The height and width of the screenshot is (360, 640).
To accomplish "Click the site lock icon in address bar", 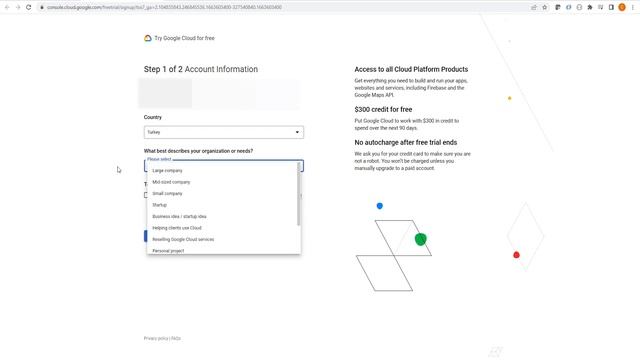I will pyautogui.click(x=42, y=7).
